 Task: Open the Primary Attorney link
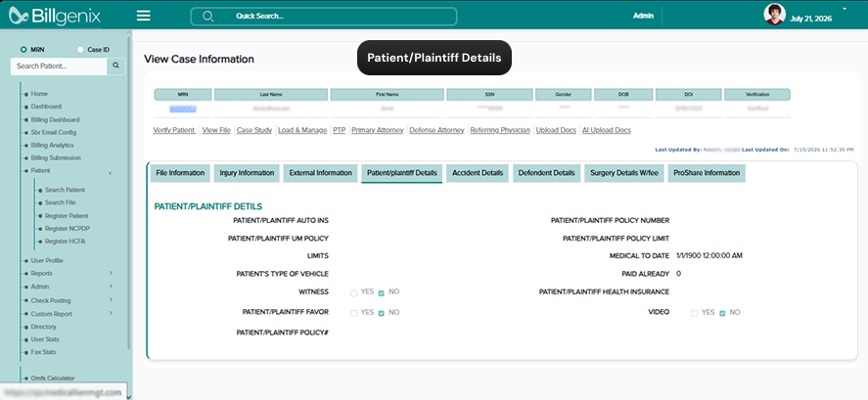[x=378, y=131]
